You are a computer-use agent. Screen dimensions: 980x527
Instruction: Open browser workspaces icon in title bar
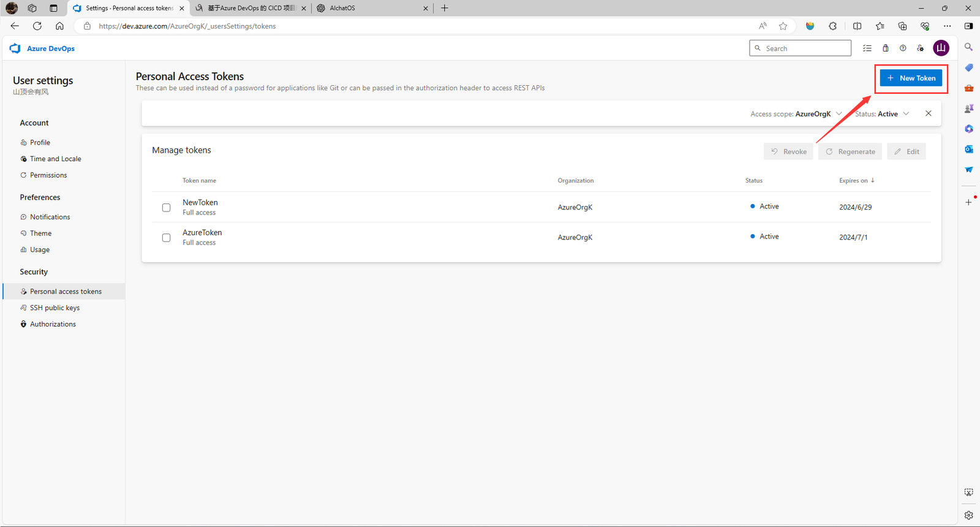(32, 8)
